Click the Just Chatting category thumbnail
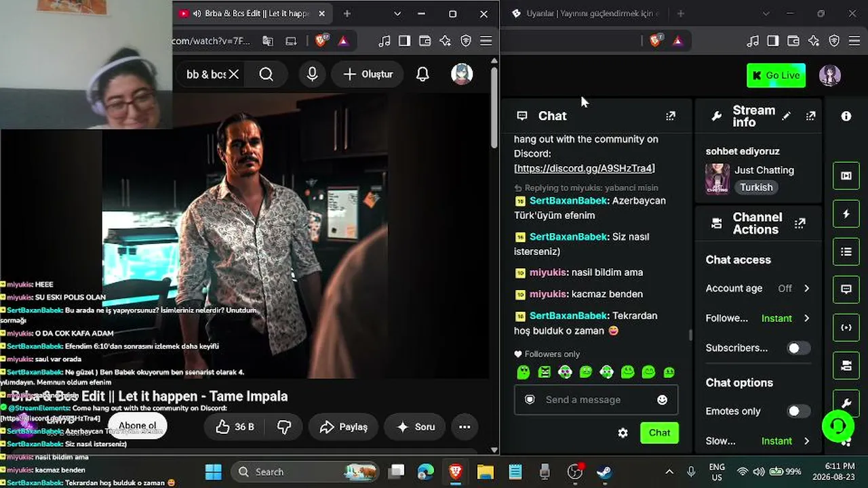The height and width of the screenshot is (488, 868). point(717,179)
